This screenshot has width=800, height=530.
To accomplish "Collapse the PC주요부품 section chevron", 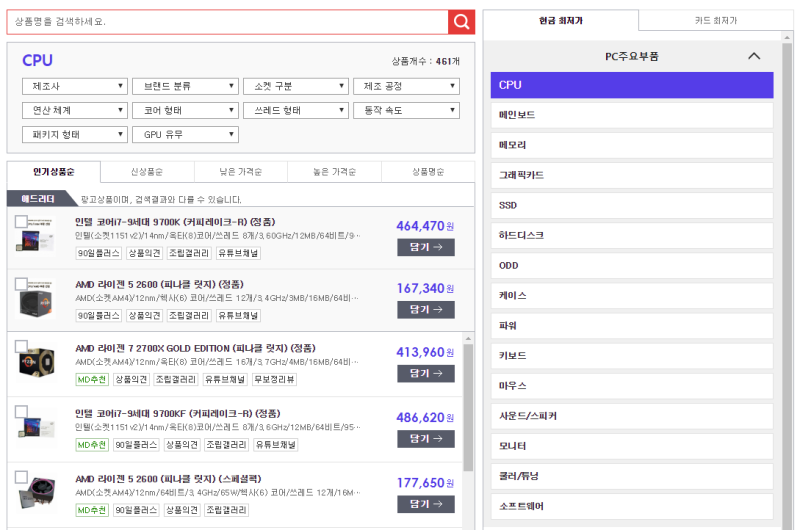I will tap(754, 56).
